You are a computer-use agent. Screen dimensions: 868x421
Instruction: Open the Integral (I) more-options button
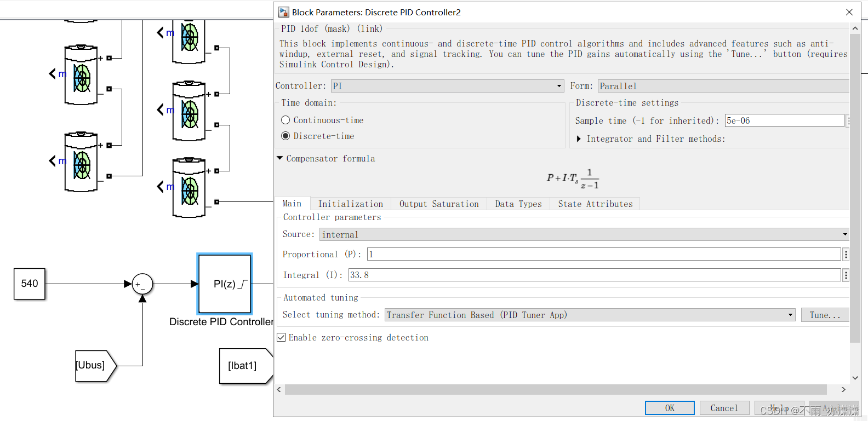tap(846, 275)
